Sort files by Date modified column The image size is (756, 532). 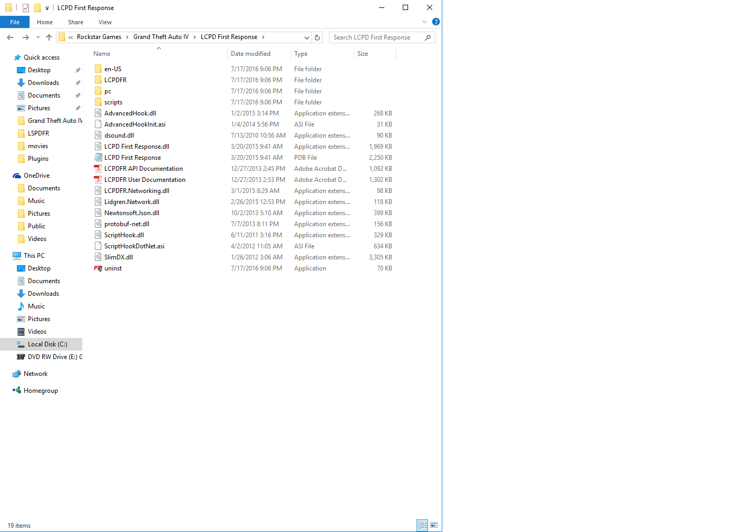259,54
